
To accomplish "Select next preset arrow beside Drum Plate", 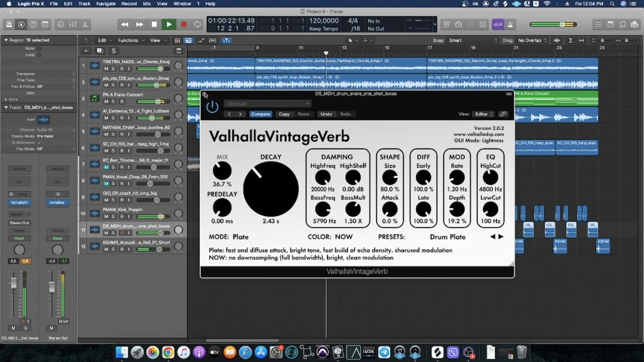I will [501, 237].
